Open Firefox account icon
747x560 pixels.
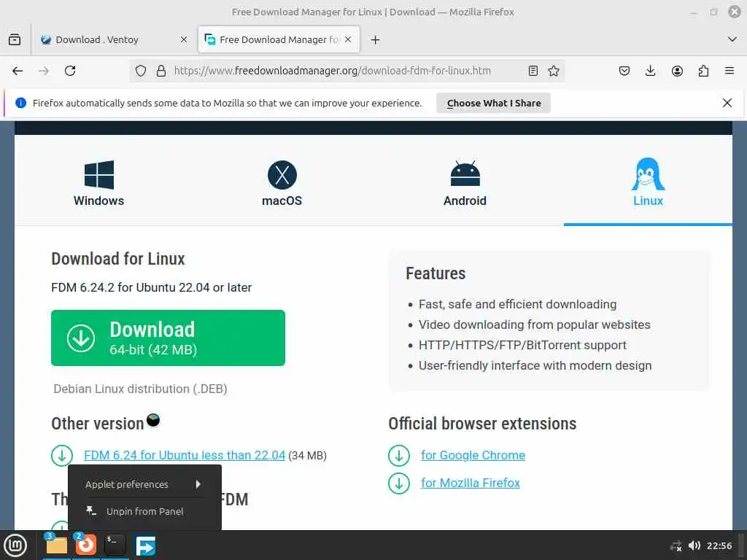(677, 71)
